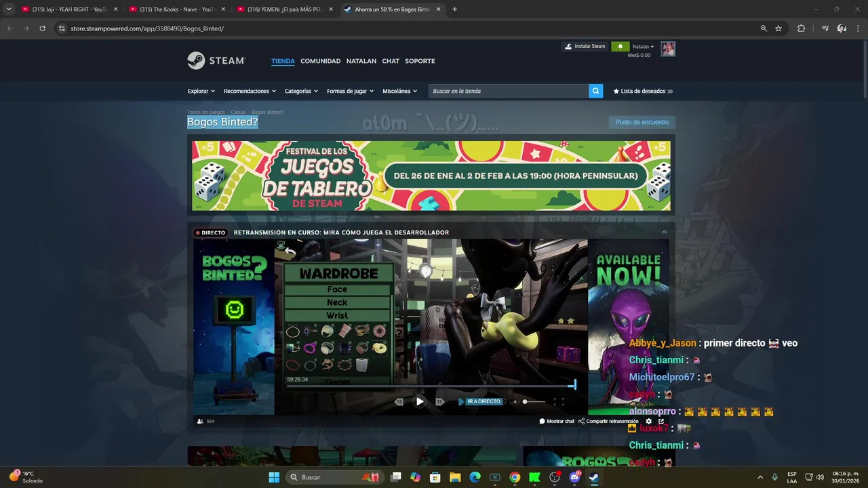Viewport: 868px width, 488px height.
Task: Open the COMUNIDAD menu
Action: (x=321, y=61)
